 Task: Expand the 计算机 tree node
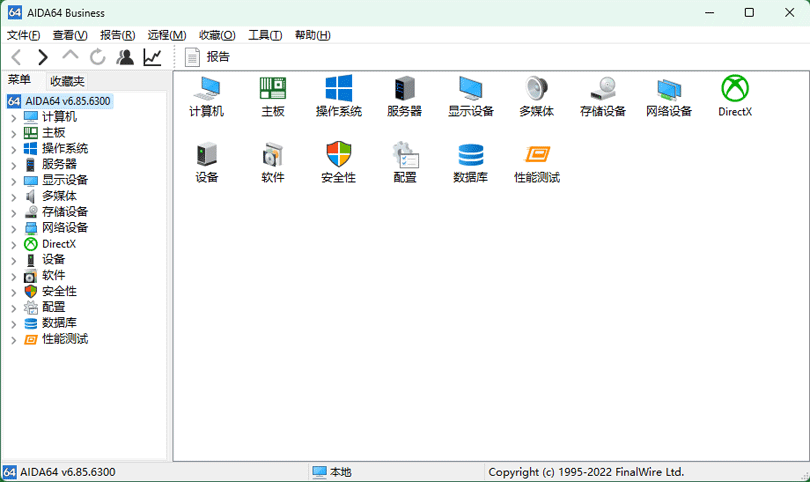pyautogui.click(x=13, y=118)
